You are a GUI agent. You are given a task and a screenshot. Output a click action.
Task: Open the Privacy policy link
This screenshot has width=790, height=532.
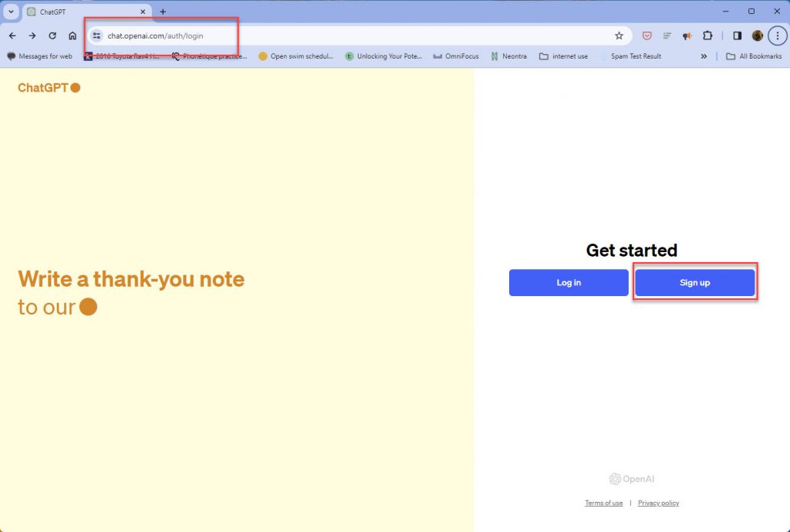coord(658,503)
